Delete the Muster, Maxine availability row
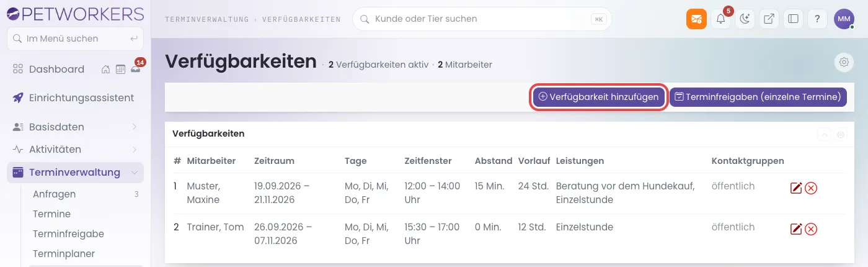 (810, 188)
